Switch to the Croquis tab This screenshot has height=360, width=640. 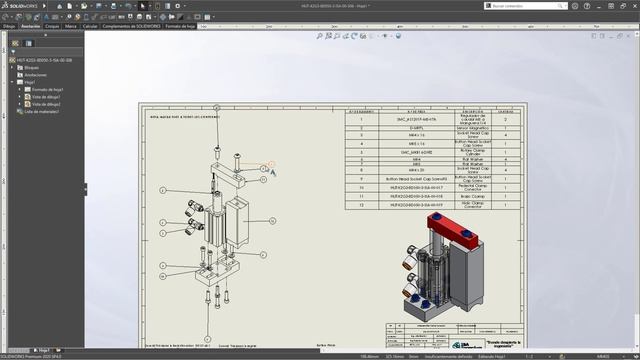pos(52,26)
